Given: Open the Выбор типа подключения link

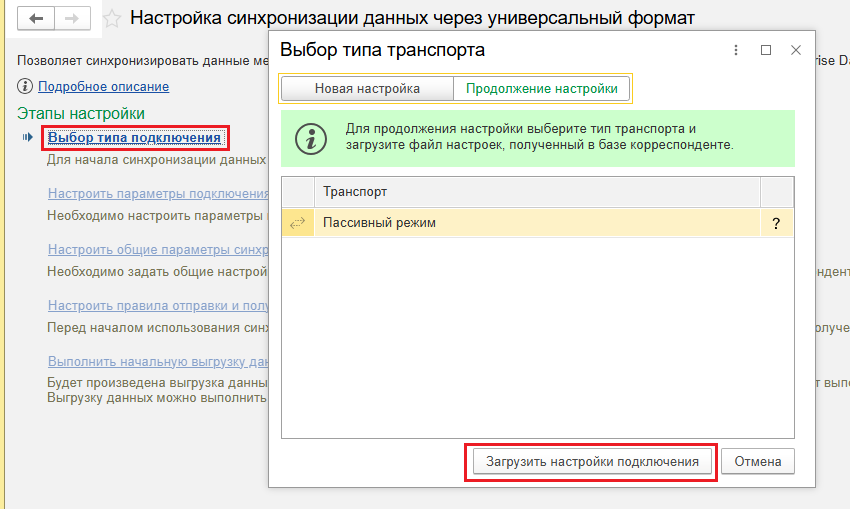Looking at the screenshot, I should (134, 138).
